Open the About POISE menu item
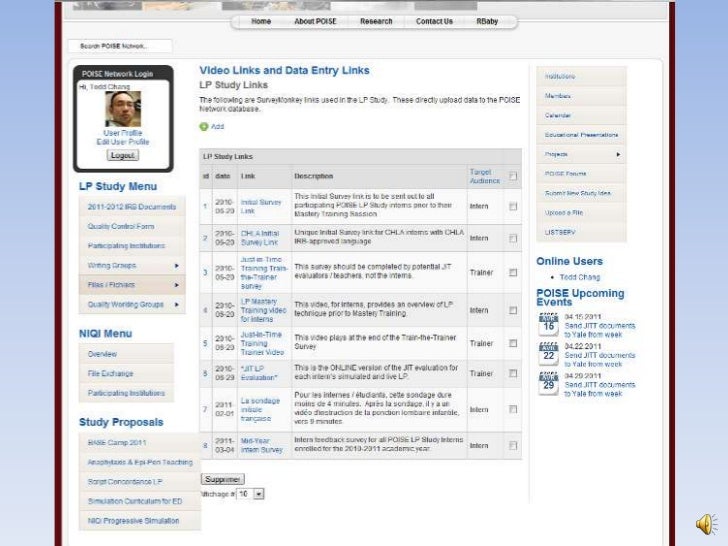The image size is (728, 546). tap(315, 21)
